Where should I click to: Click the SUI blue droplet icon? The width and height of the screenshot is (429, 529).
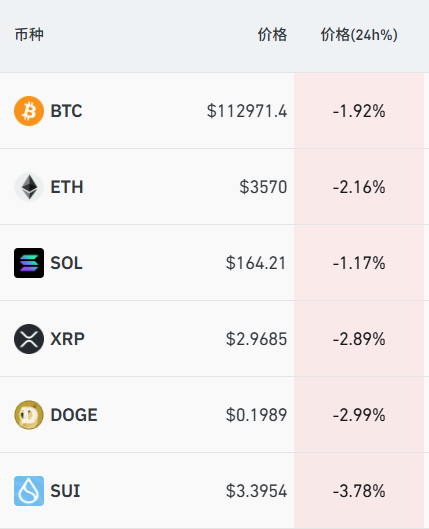(x=29, y=491)
